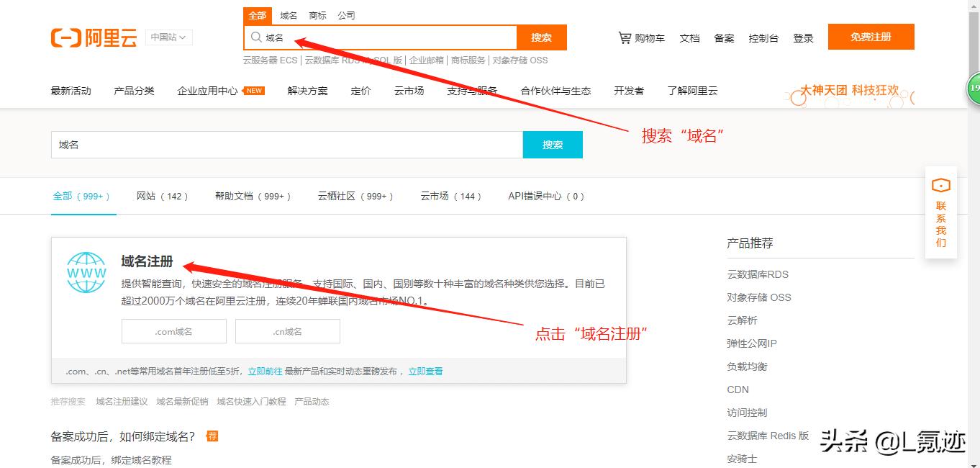Open the 云解析 product recommendation link
980x468 pixels.
pyautogui.click(x=742, y=320)
